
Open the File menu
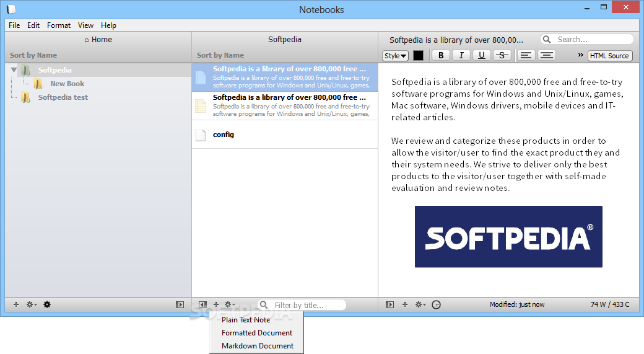point(14,25)
